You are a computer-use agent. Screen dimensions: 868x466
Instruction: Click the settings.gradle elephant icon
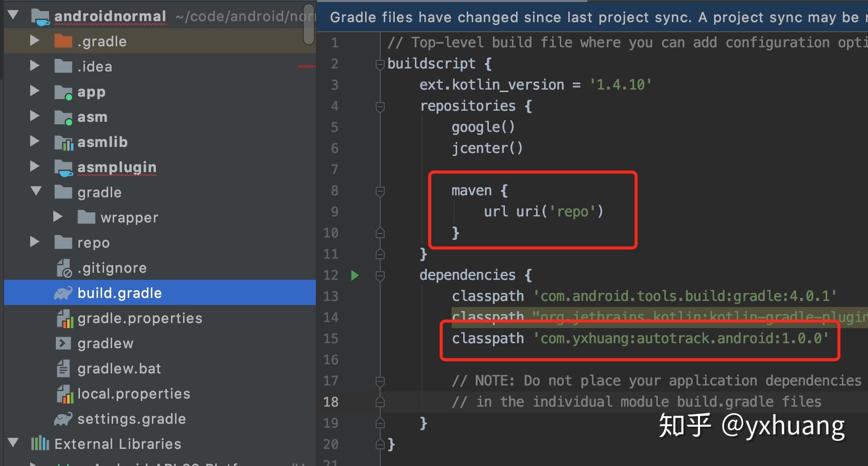click(63, 419)
